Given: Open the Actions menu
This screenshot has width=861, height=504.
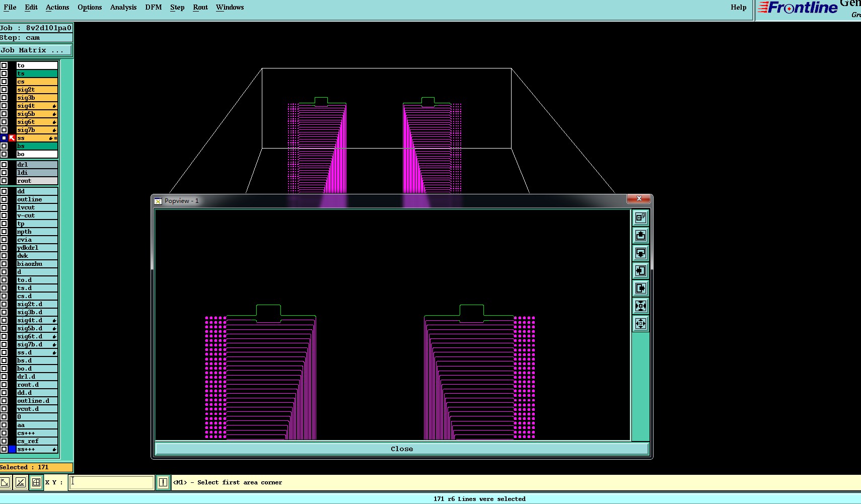Looking at the screenshot, I should 57,7.
